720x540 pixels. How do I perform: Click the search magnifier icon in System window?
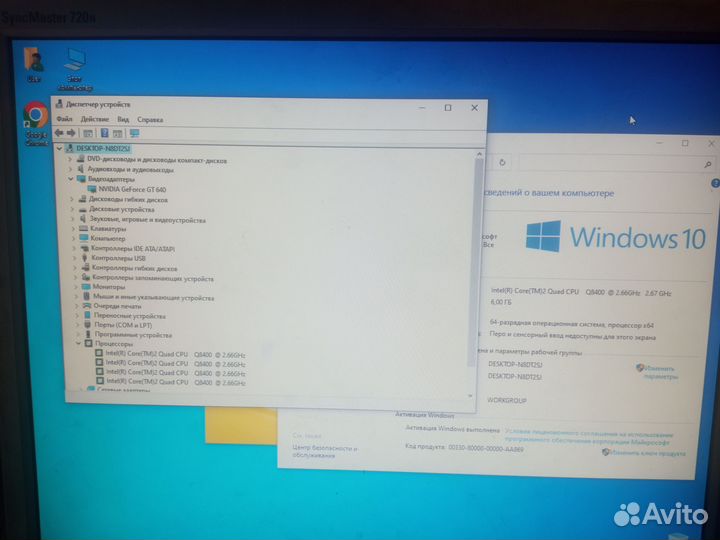(708, 164)
